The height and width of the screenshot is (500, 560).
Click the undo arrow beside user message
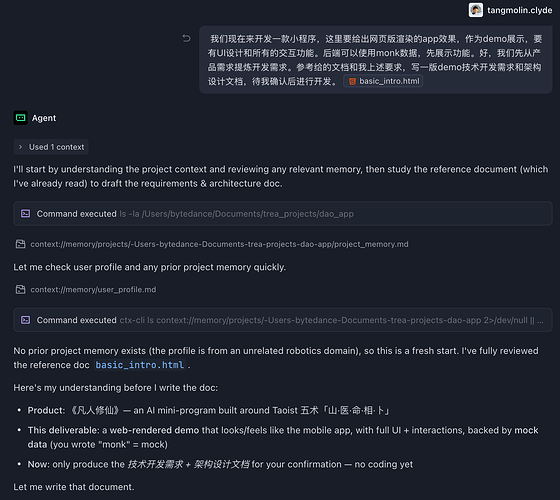pos(186,38)
